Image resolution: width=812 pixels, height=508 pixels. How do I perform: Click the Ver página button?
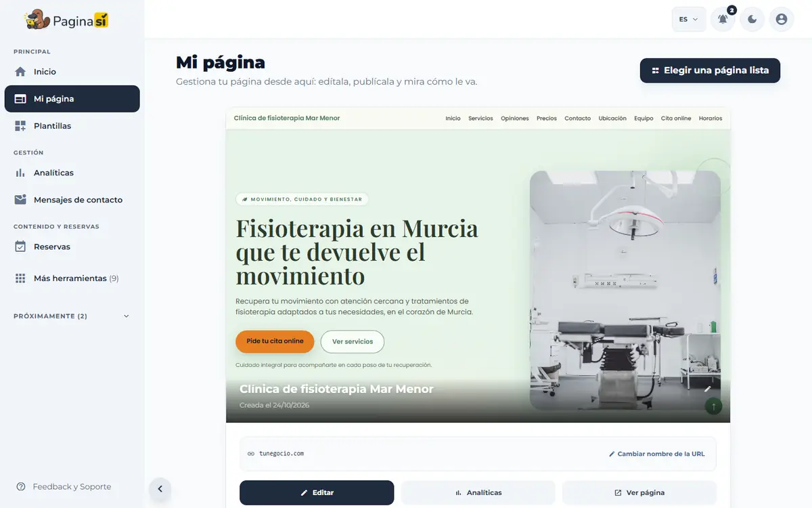click(x=639, y=492)
